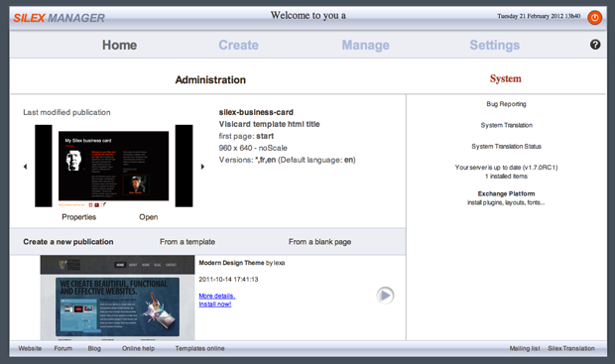Click the 2011-10-14 17:41:13 timestamp
This screenshot has width=615, height=364.
pos(228,280)
